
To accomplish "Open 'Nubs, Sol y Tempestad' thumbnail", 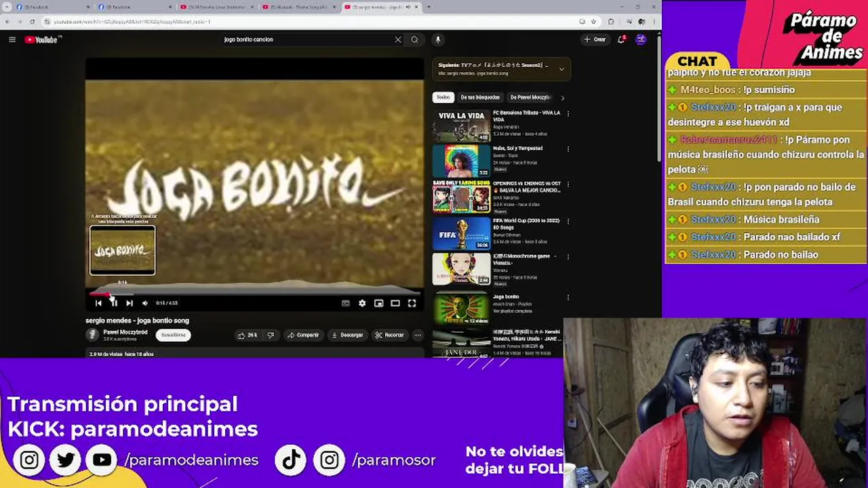I will click(x=461, y=161).
